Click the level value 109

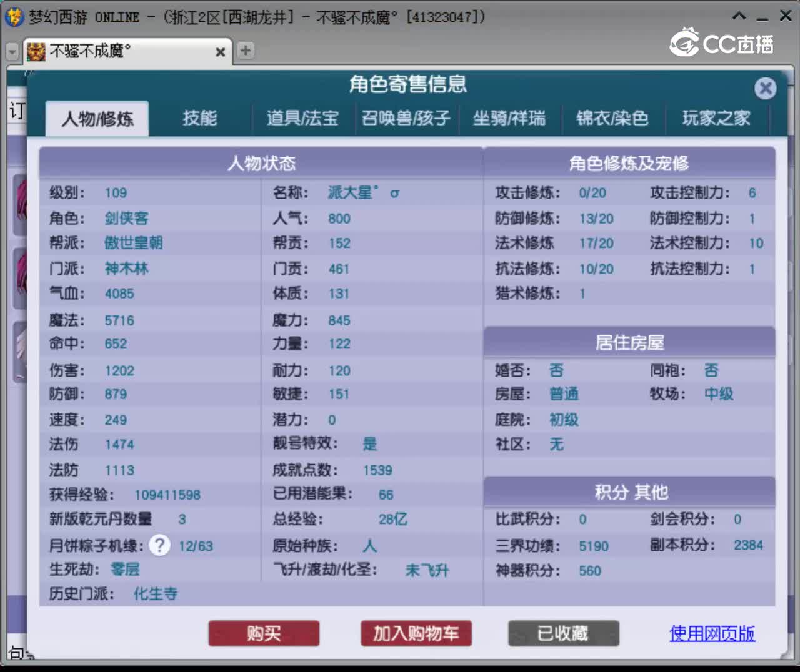coord(116,193)
